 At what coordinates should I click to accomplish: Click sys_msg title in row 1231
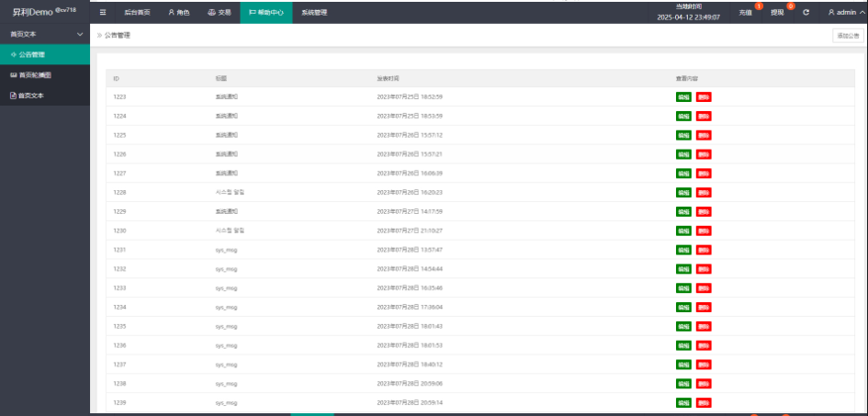226,250
